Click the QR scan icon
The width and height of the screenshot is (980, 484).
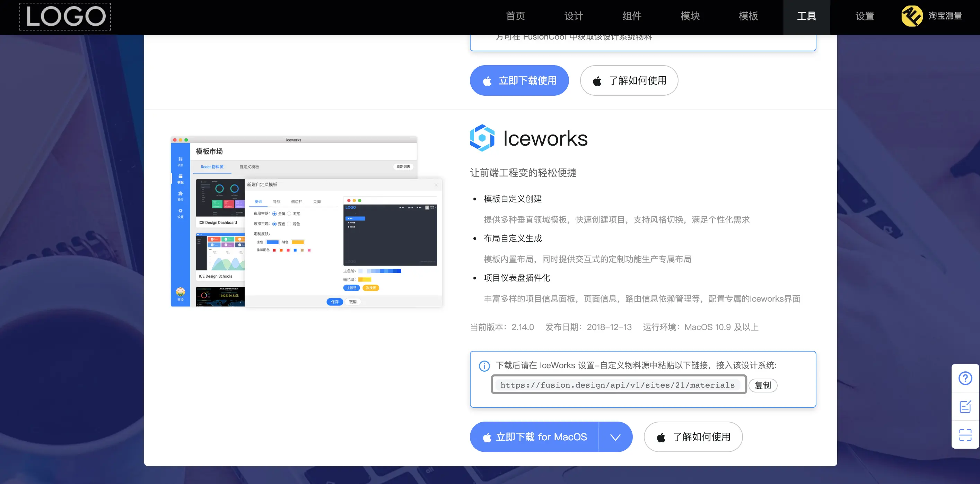(965, 434)
